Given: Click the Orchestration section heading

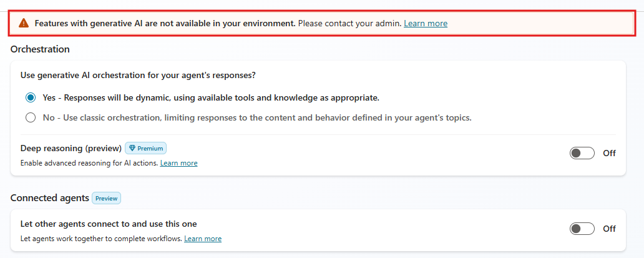Looking at the screenshot, I should coord(40,49).
